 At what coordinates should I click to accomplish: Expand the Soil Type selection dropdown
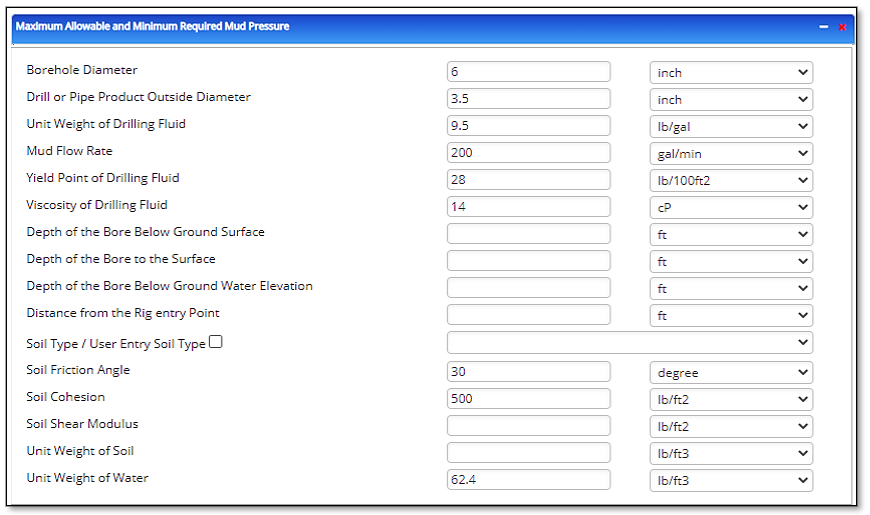(629, 343)
